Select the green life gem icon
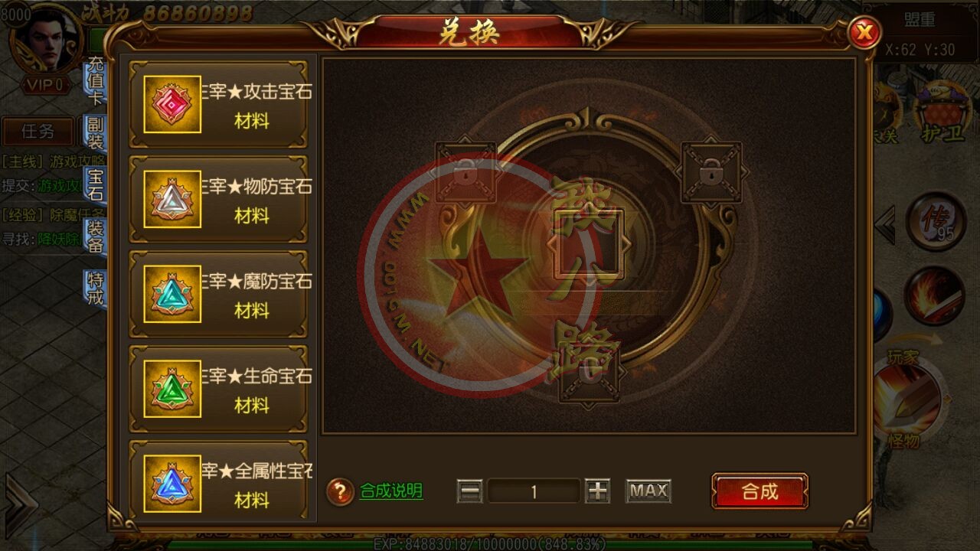The width and height of the screenshot is (980, 551). click(172, 389)
